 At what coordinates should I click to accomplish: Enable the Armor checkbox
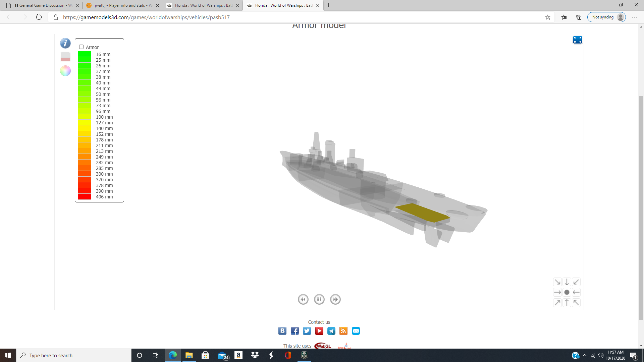click(81, 47)
